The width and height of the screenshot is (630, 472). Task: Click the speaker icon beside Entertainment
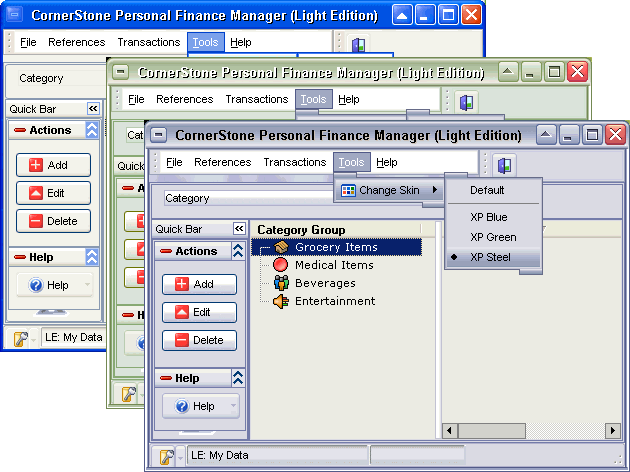[x=281, y=301]
